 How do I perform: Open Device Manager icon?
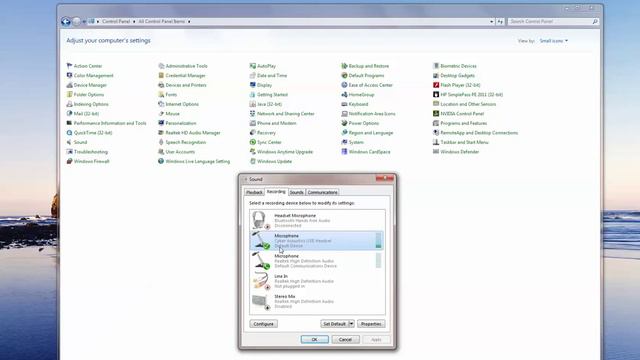pyautogui.click(x=69, y=85)
